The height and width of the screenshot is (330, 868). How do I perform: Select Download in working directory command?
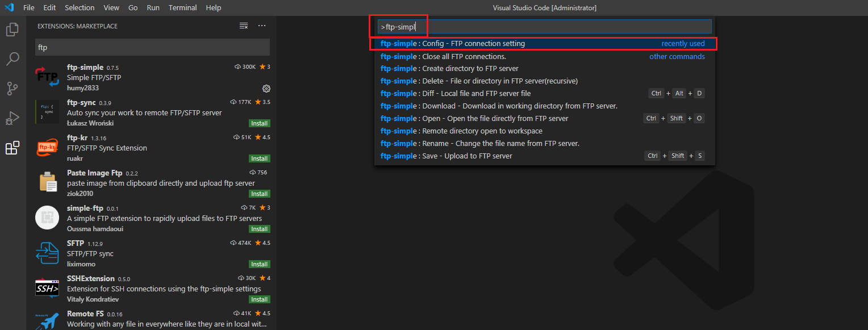coord(544,106)
